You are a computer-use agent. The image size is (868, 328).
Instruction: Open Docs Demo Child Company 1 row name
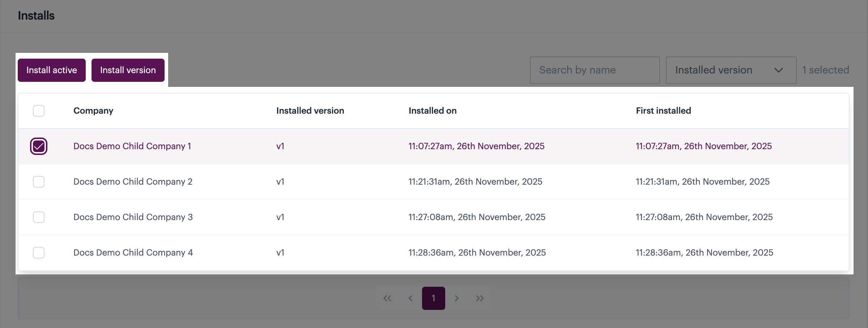pos(132,146)
